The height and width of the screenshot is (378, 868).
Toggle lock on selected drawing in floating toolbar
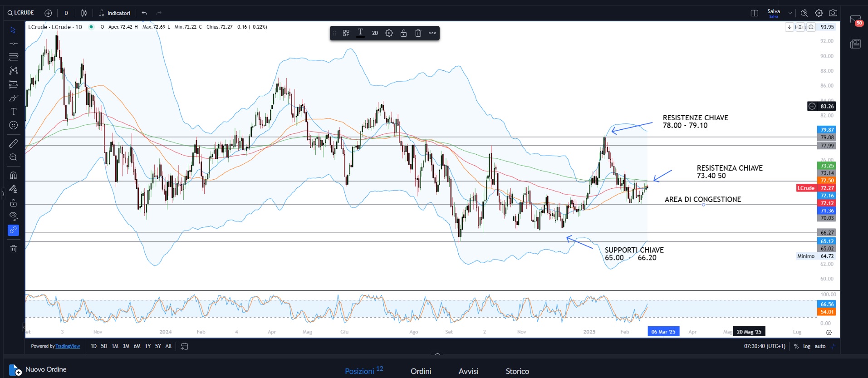403,33
